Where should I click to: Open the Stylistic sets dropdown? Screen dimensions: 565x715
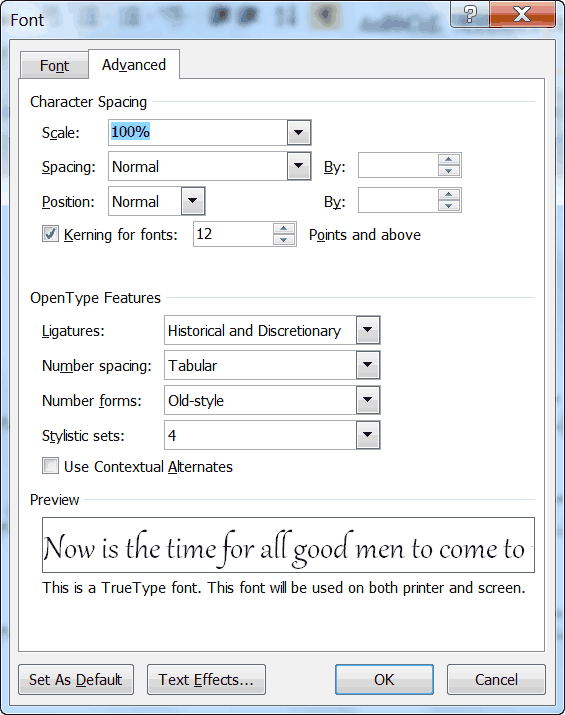click(x=368, y=435)
